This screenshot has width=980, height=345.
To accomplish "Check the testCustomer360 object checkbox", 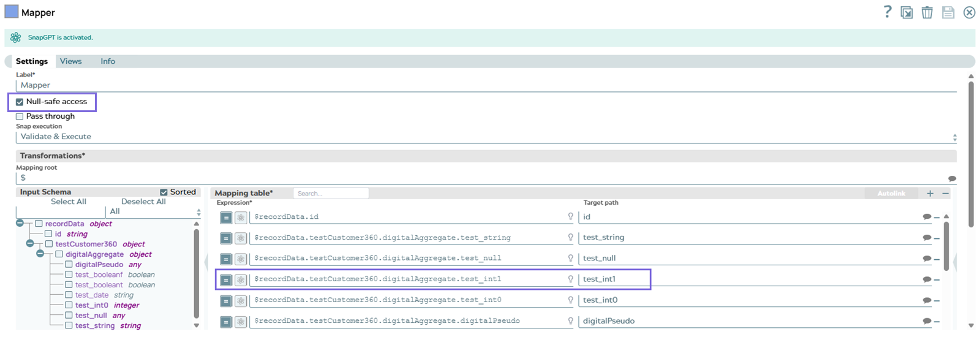I will tap(49, 244).
